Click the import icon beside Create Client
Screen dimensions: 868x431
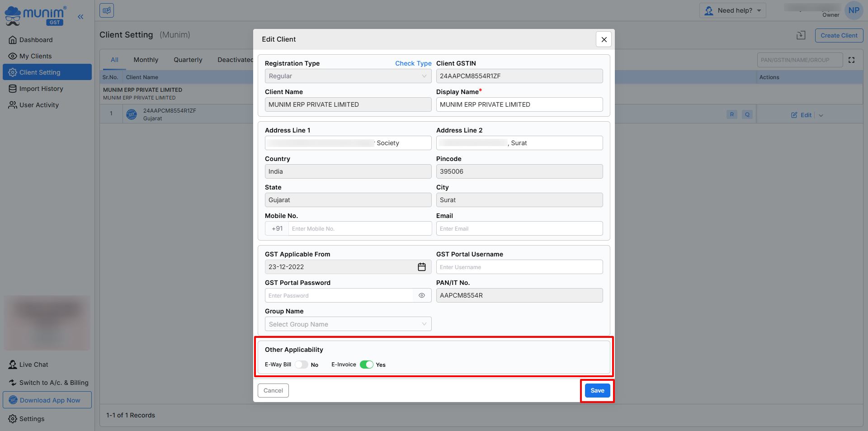pos(801,35)
